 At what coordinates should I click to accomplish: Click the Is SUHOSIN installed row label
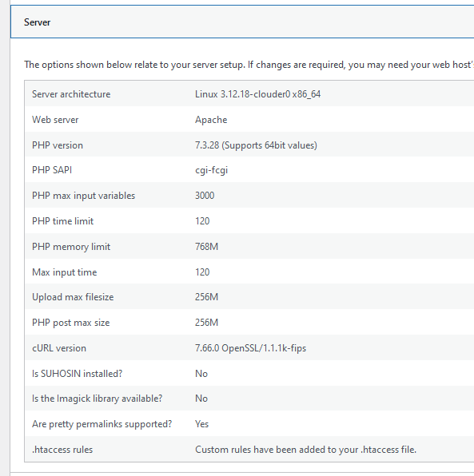[x=78, y=374]
